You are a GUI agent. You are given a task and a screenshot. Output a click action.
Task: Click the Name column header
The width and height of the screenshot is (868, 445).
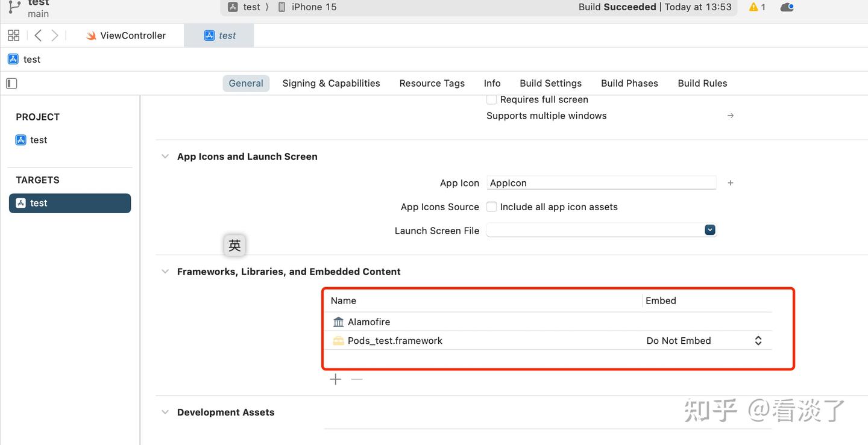pyautogui.click(x=344, y=300)
